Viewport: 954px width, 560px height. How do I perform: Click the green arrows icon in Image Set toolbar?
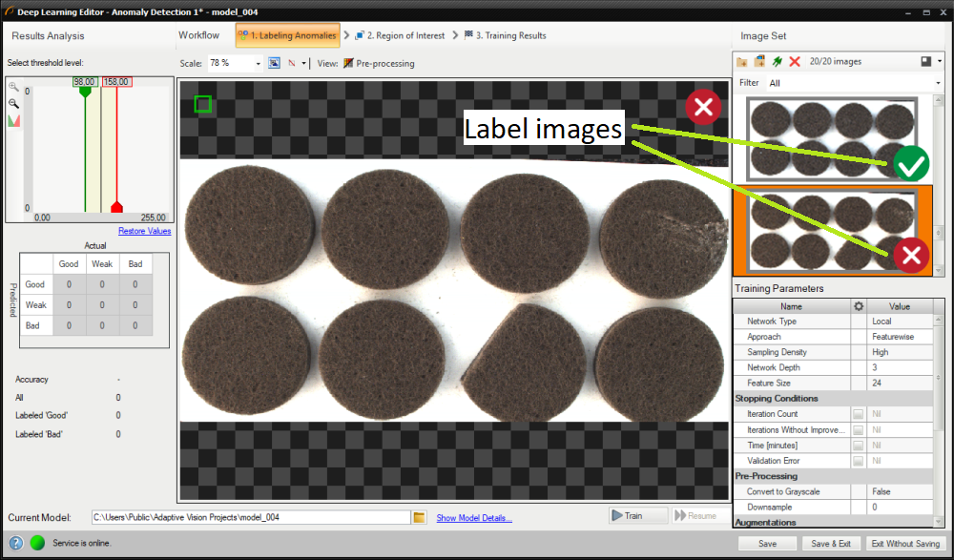tap(777, 62)
